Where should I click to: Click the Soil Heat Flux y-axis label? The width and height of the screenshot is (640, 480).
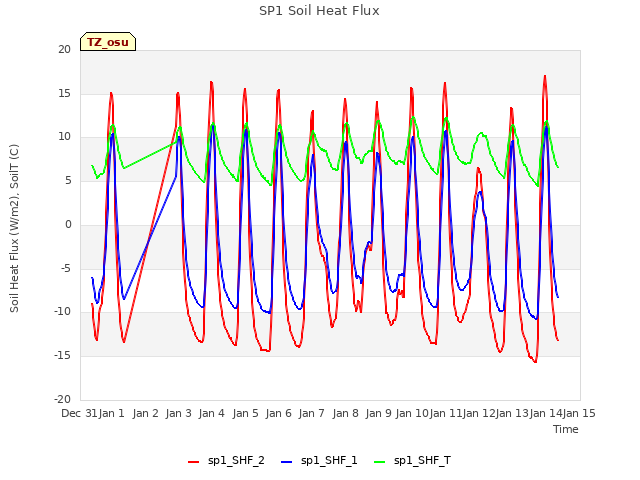coord(14,228)
